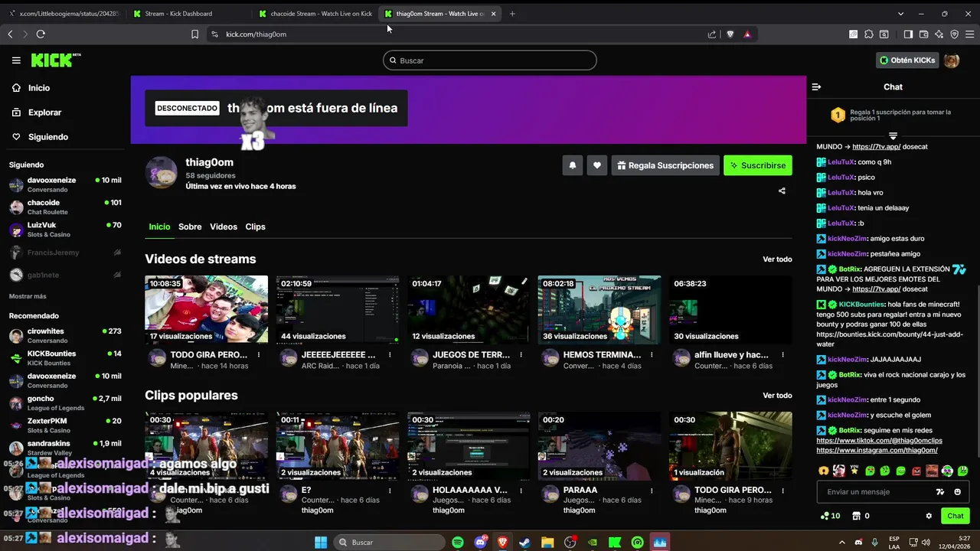Bookmark this page icon in address bar
Image resolution: width=980 pixels, height=551 pixels.
click(x=194, y=34)
